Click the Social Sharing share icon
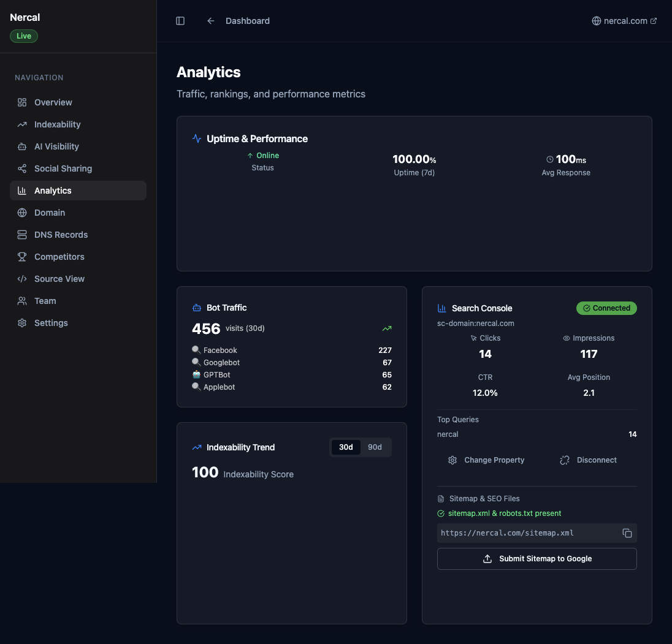672x644 pixels. click(x=22, y=169)
